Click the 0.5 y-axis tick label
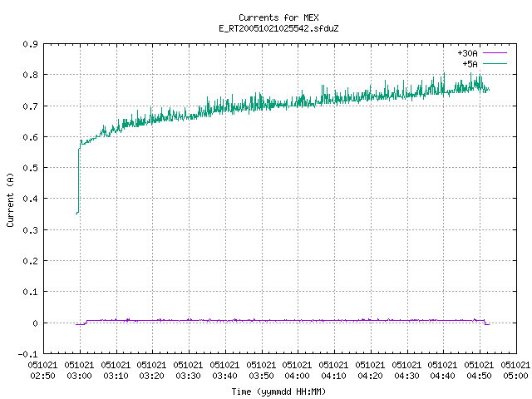 tap(30, 168)
